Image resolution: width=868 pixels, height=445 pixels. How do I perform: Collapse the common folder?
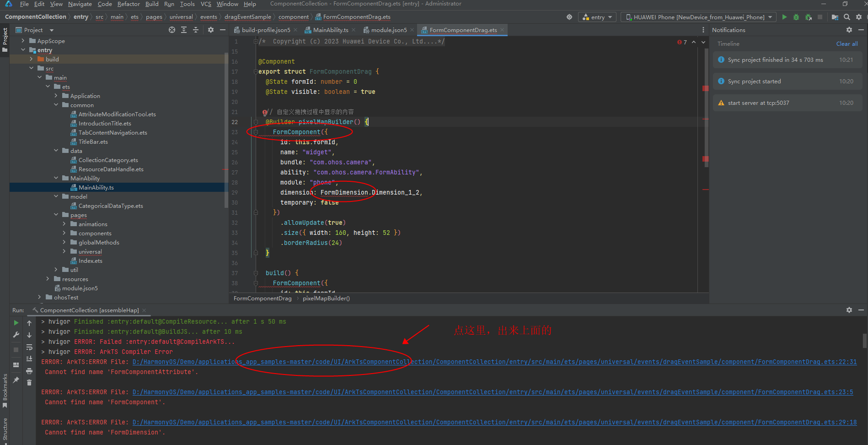tap(56, 105)
